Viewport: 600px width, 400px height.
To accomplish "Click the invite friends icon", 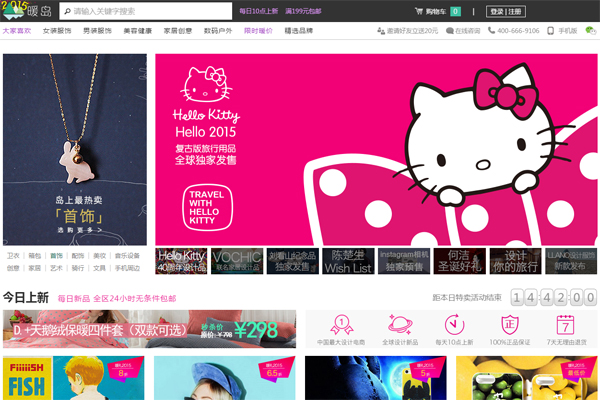I will click(x=381, y=31).
